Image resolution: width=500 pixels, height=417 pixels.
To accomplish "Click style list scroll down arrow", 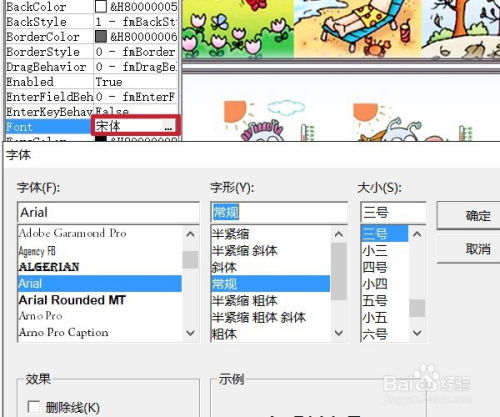I will 339,332.
